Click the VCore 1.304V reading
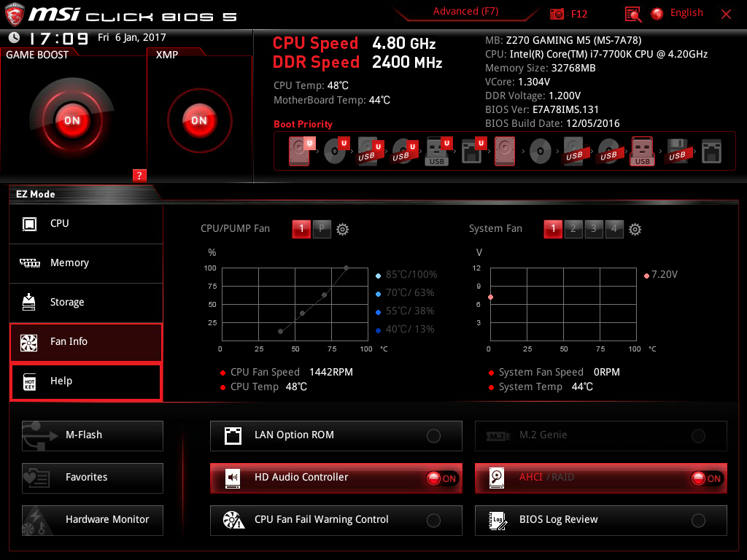The height and width of the screenshot is (560, 747). click(517, 82)
